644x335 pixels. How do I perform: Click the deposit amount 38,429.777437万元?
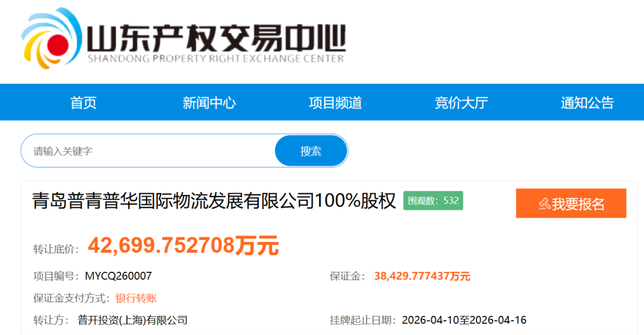[x=422, y=277]
